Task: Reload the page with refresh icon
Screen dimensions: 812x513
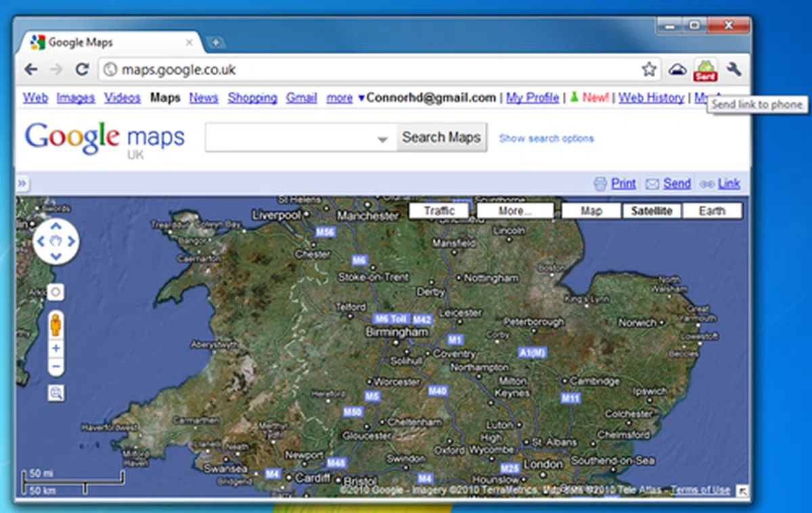Action: (x=82, y=69)
